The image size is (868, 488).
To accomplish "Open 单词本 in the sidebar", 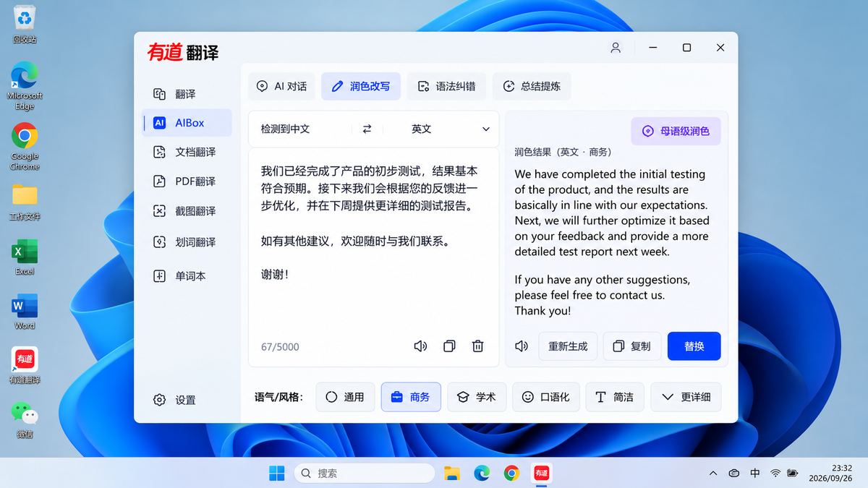I will pyautogui.click(x=187, y=276).
